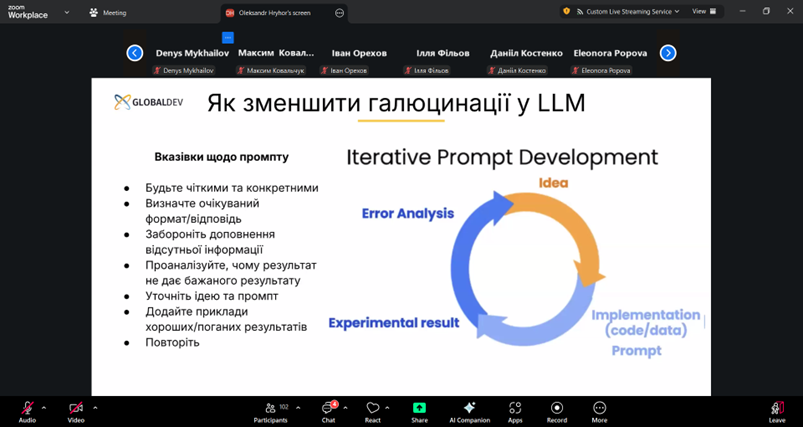Open the More options menu

[599, 409]
